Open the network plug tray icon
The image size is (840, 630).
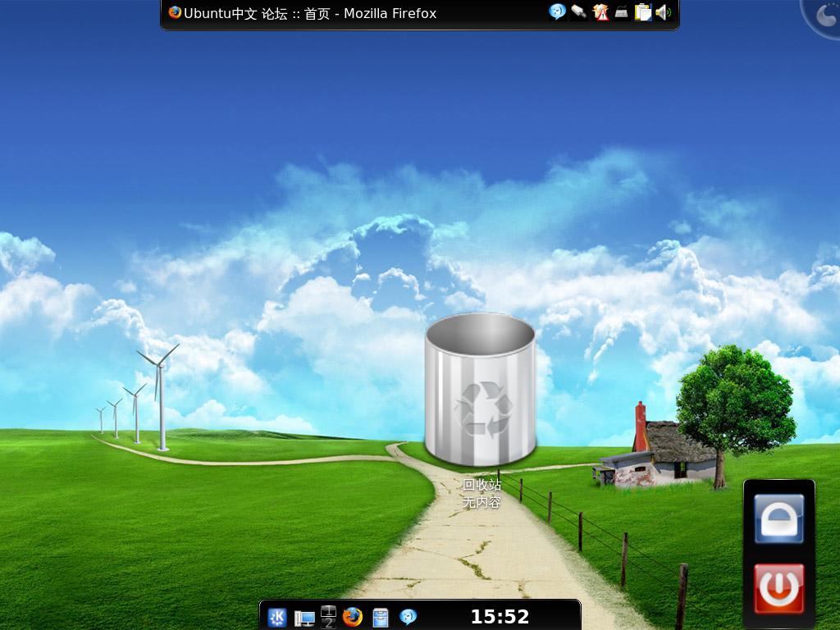(x=578, y=11)
